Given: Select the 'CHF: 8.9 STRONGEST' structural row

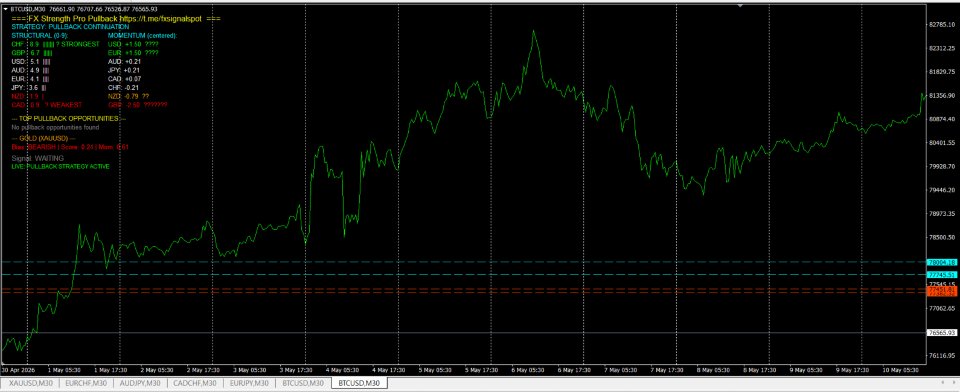Looking at the screenshot, I should pyautogui.click(x=55, y=44).
